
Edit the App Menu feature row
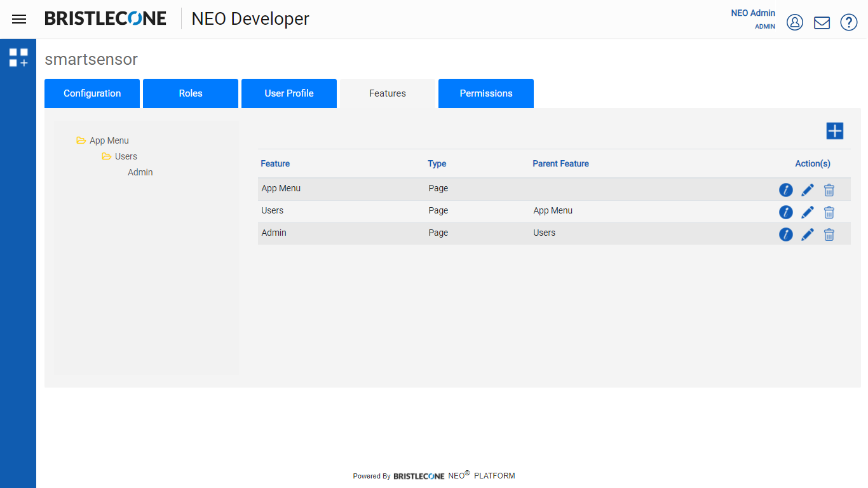(808, 190)
